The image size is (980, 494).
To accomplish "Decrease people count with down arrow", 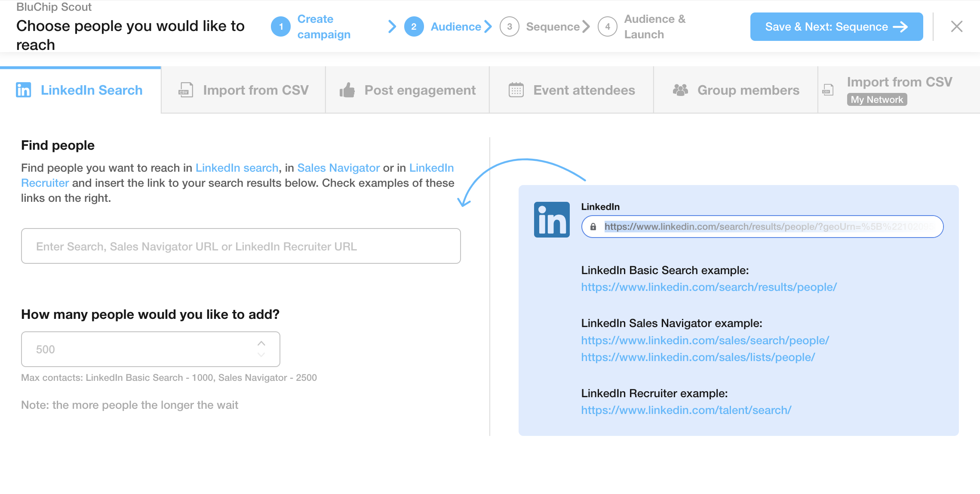I will (x=261, y=355).
